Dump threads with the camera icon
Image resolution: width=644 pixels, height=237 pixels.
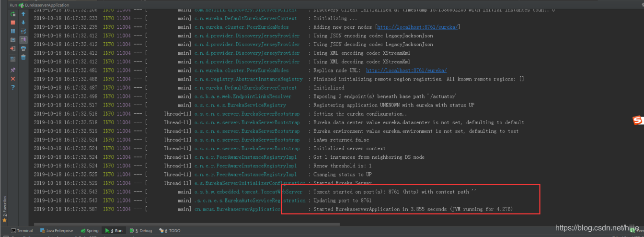coord(13,40)
